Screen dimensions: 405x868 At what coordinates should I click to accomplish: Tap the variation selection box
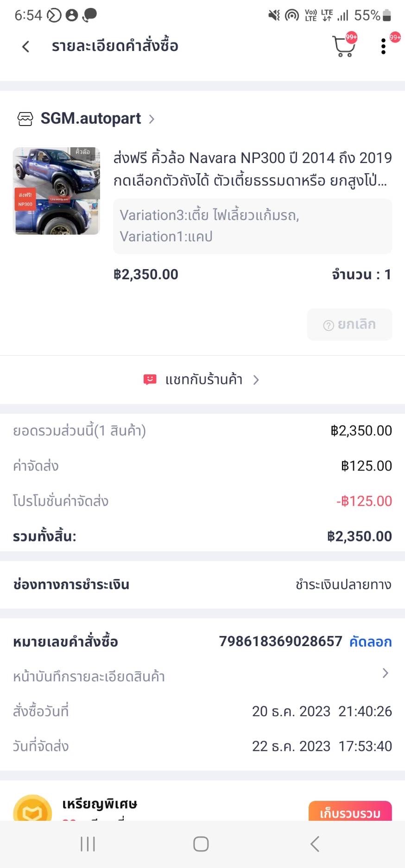(x=253, y=226)
